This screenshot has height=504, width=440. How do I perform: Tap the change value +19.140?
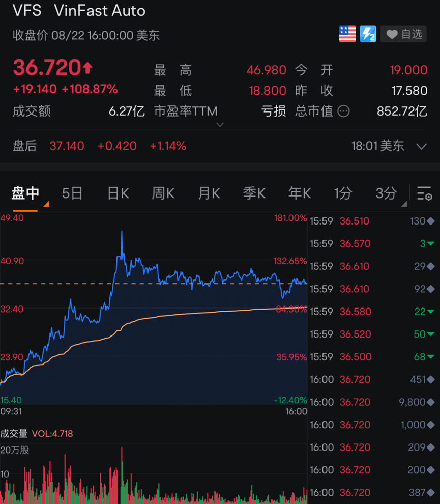(35, 89)
